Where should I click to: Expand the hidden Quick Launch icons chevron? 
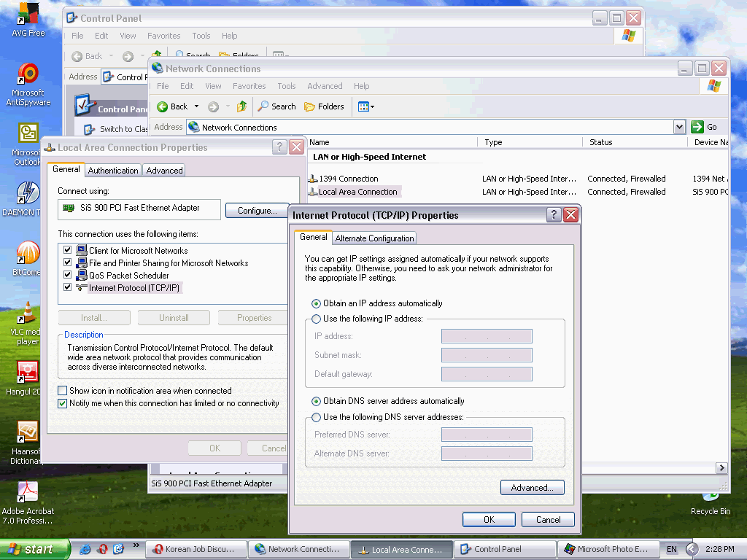pos(136,545)
